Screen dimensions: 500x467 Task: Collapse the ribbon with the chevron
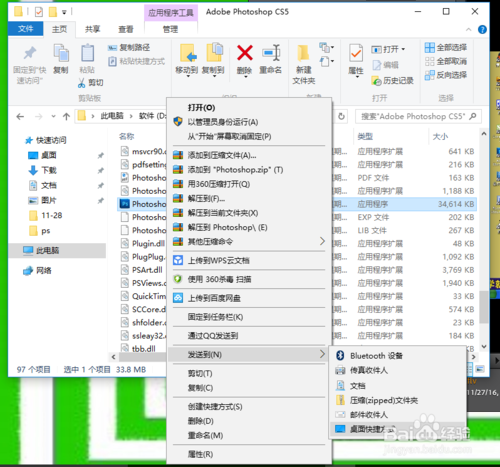pyautogui.click(x=468, y=30)
